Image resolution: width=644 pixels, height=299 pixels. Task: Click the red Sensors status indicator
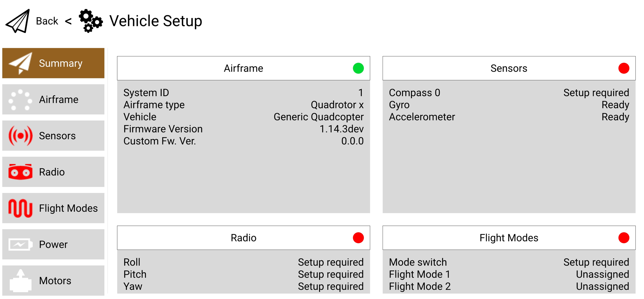(624, 68)
